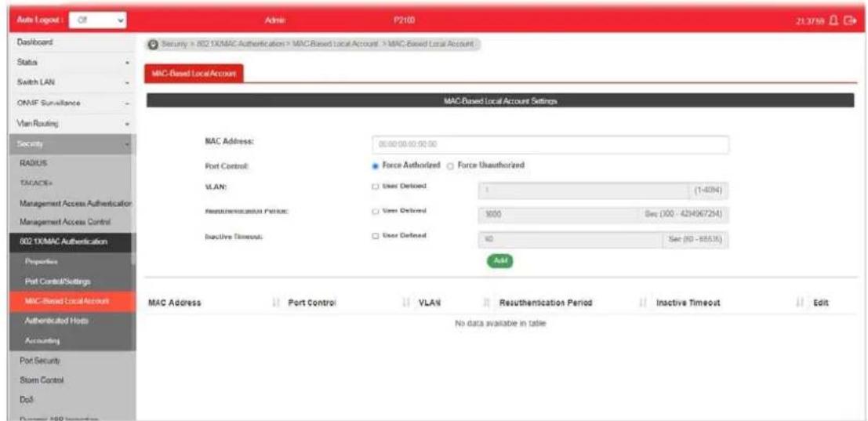Click the P2100 model label
Viewport: 868px width, 421px height.
point(405,21)
